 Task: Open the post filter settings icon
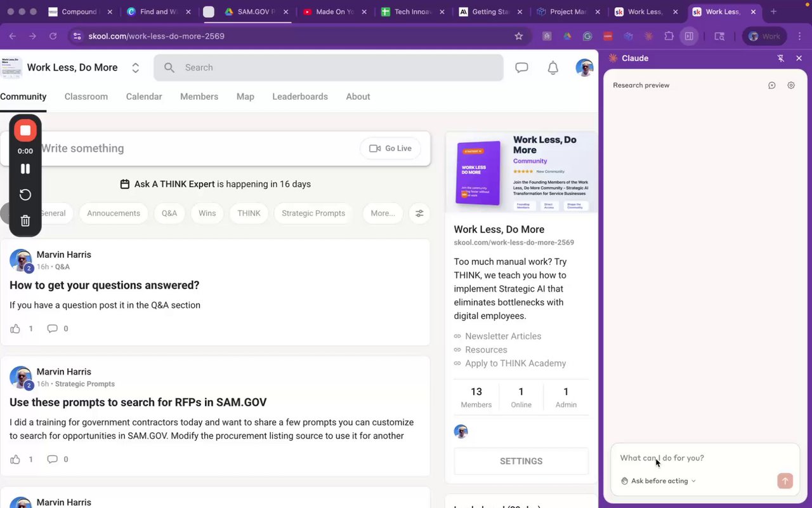pyautogui.click(x=419, y=213)
